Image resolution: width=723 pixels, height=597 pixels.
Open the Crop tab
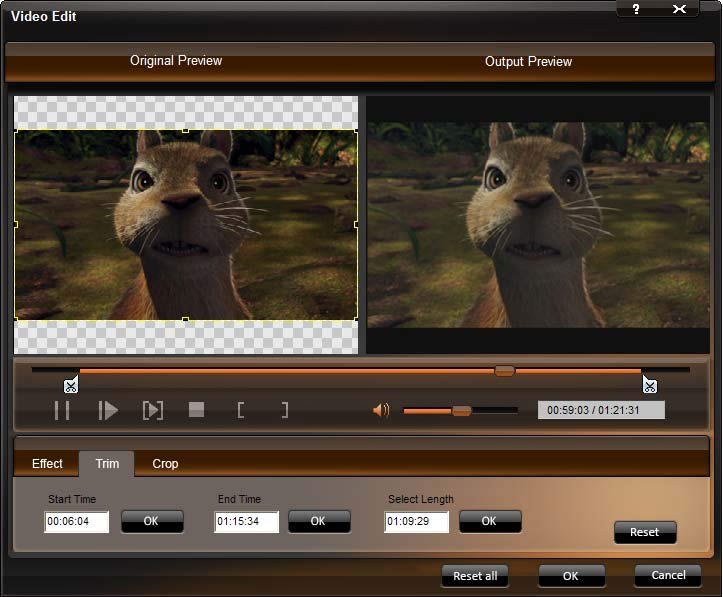[x=165, y=464]
